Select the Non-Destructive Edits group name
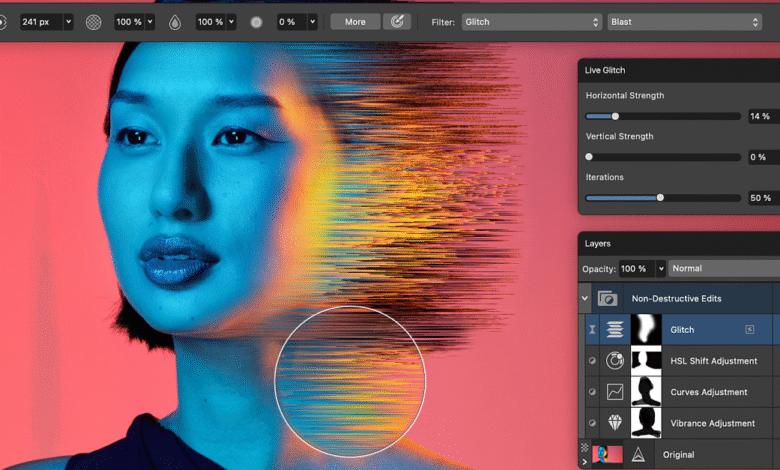780x470 pixels. 677,298
